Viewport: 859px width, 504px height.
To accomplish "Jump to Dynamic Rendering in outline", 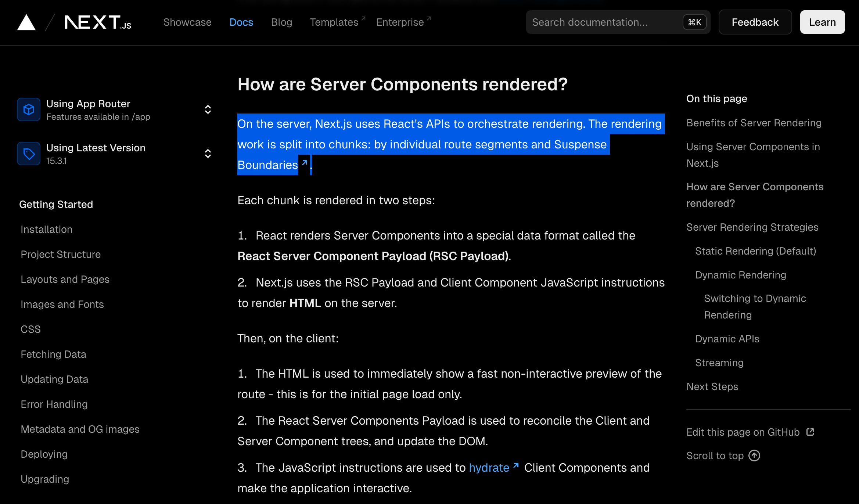I will tap(741, 275).
